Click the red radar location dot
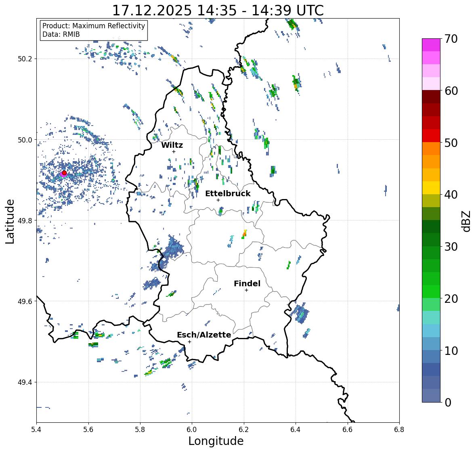Image resolution: width=476 pixels, height=451 pixels. [64, 173]
